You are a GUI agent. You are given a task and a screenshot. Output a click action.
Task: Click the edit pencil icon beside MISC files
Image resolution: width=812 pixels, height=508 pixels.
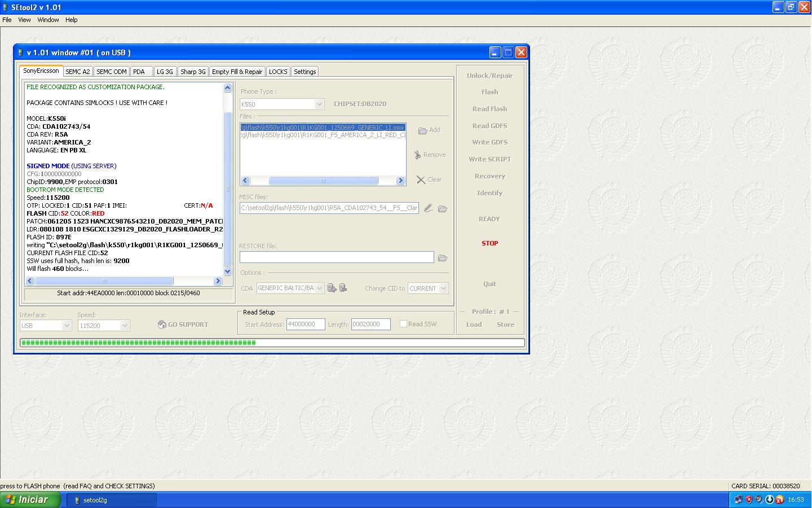pos(429,208)
